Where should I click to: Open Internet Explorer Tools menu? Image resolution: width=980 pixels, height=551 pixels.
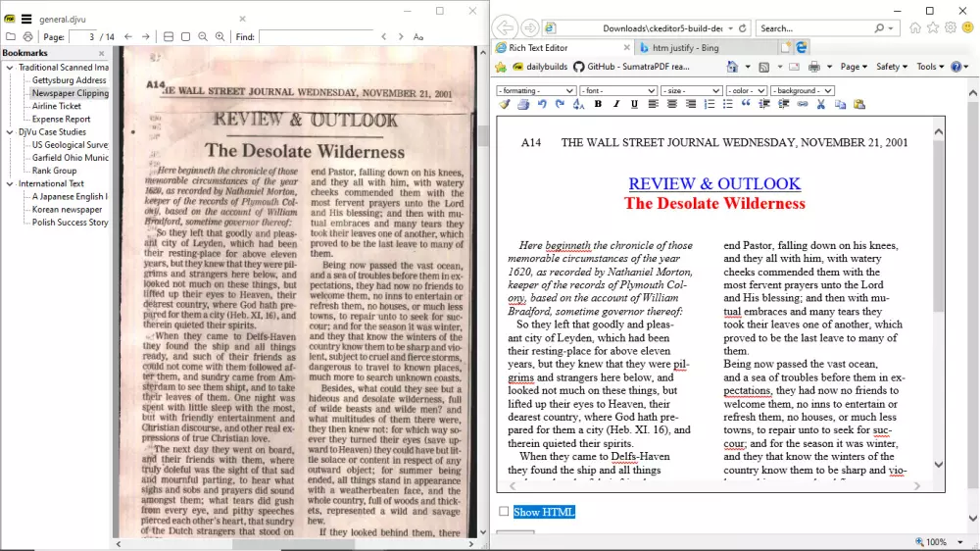point(930,67)
